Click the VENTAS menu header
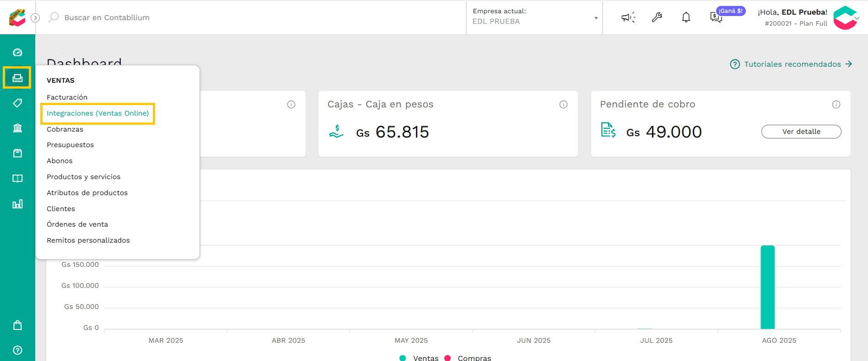Screen dimensions: 868x361 point(60,80)
